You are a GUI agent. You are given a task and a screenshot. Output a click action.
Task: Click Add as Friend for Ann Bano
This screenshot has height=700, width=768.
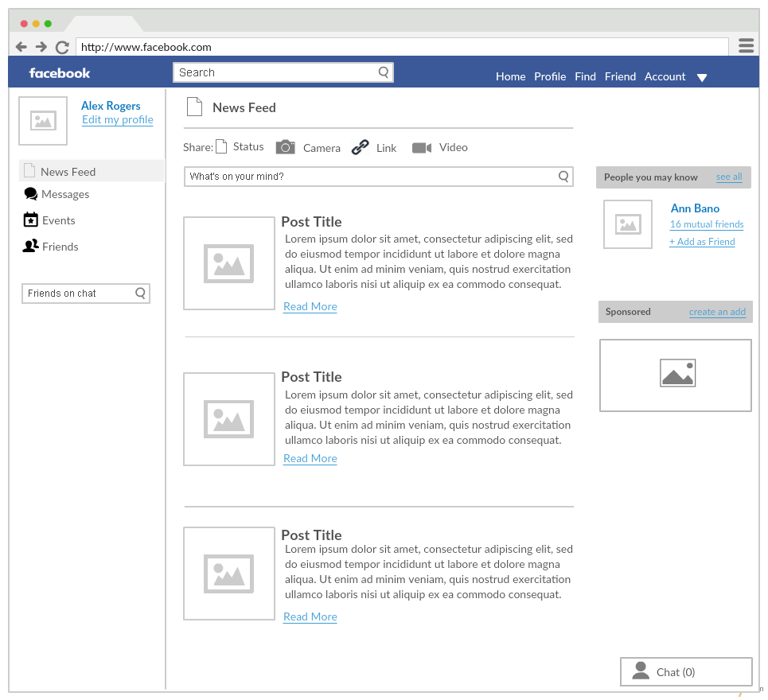[702, 242]
